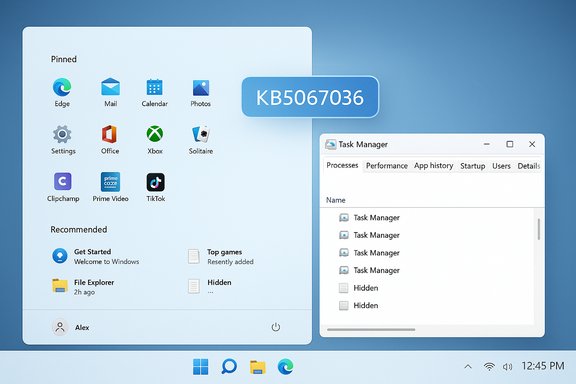Open the Clipchamp app
This screenshot has width=576, height=384.
coord(63,187)
